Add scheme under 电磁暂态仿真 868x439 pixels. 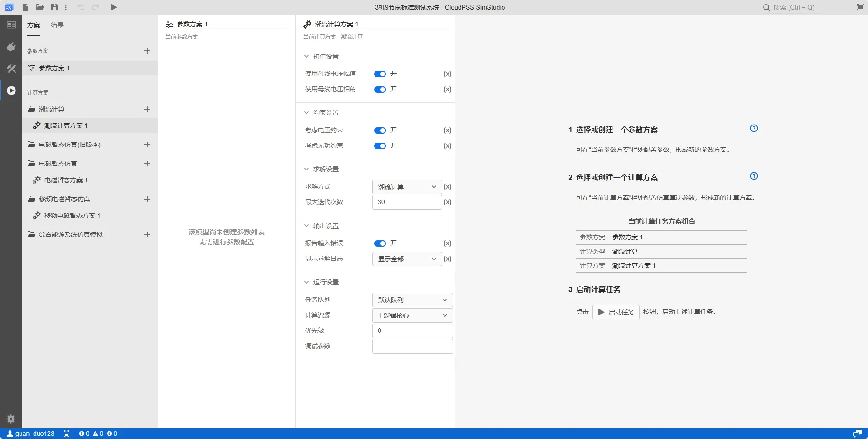(147, 164)
